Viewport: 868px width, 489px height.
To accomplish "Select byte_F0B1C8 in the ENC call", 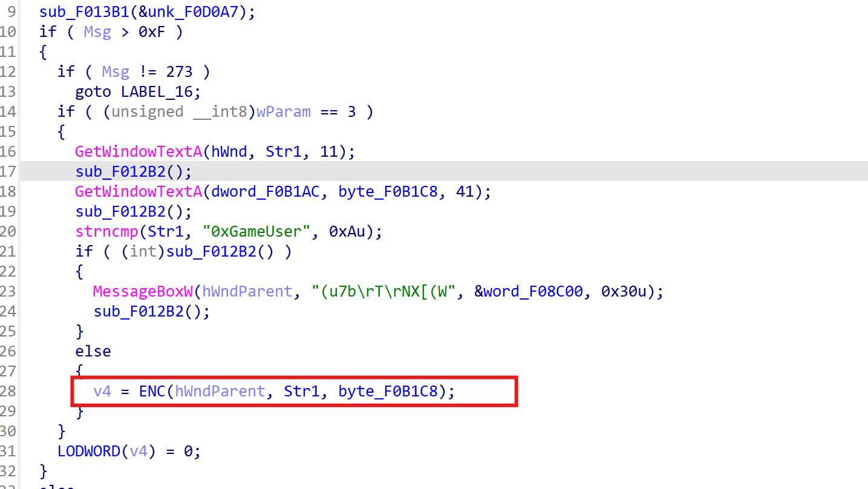I will [388, 392].
